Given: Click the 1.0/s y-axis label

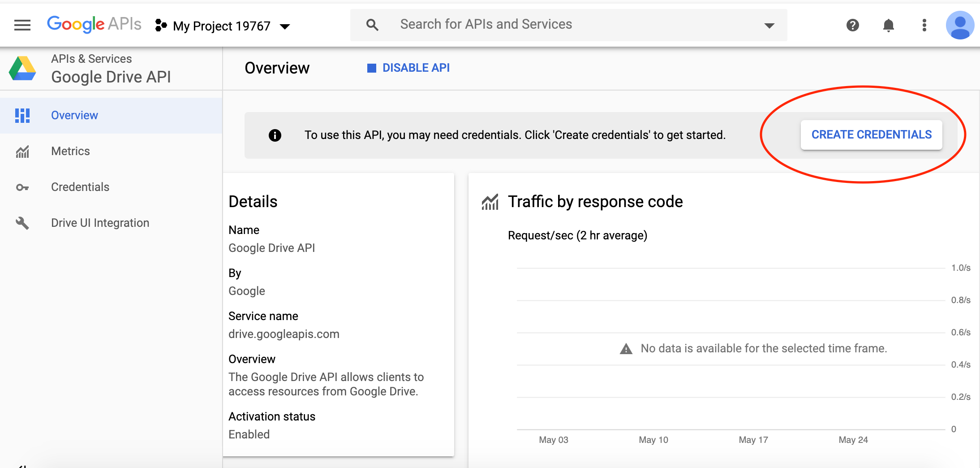Looking at the screenshot, I should click(x=961, y=268).
